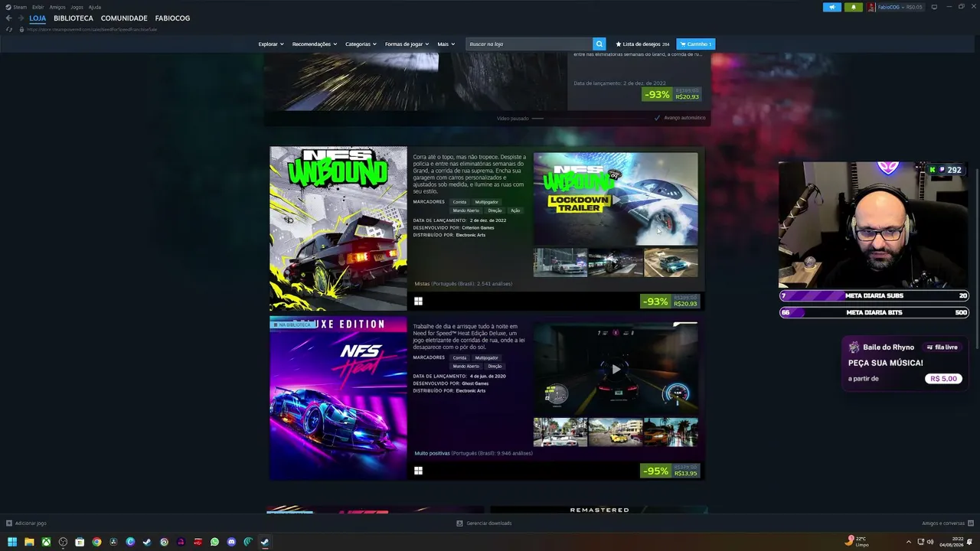This screenshot has height=551, width=980.
Task: Select third NFS Unbound screenshot thumbnail
Action: tap(671, 262)
